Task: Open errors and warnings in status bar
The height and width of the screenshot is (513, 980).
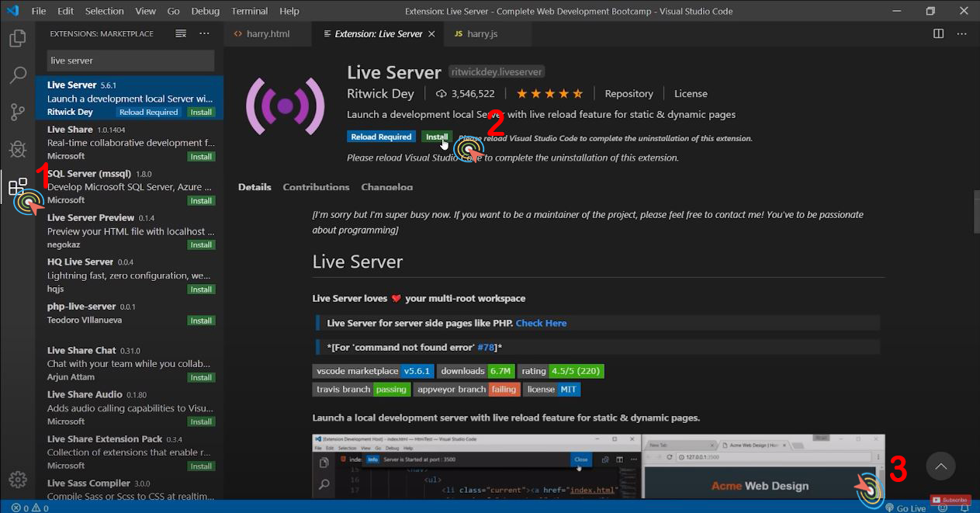Action: (29, 508)
